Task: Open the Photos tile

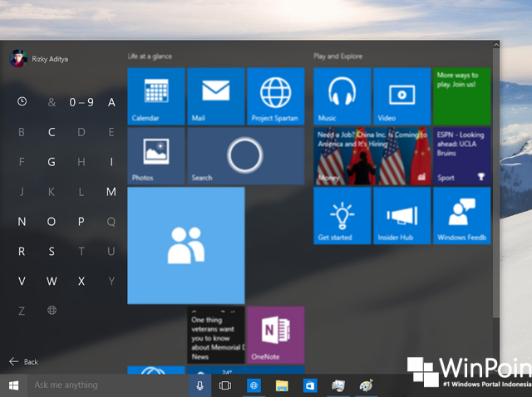Action: (x=156, y=156)
